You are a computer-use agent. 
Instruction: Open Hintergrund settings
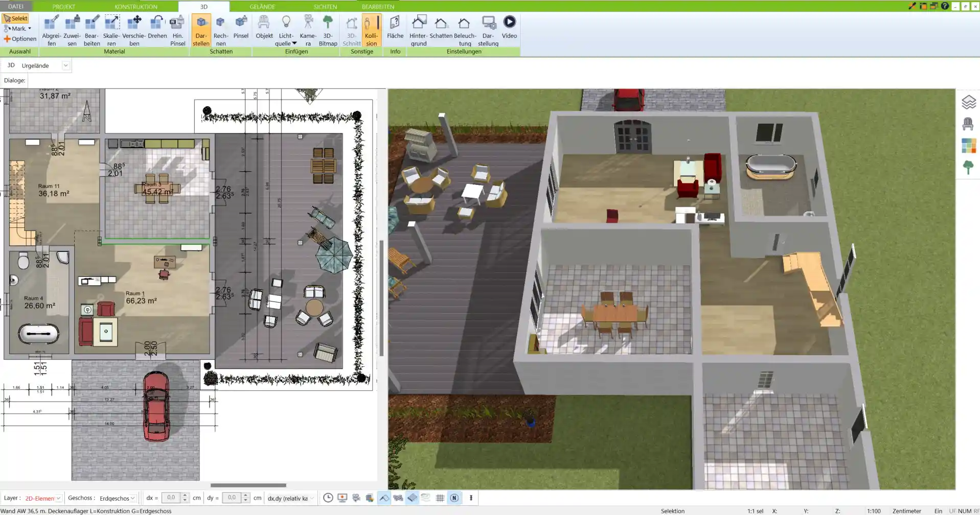coord(418,31)
